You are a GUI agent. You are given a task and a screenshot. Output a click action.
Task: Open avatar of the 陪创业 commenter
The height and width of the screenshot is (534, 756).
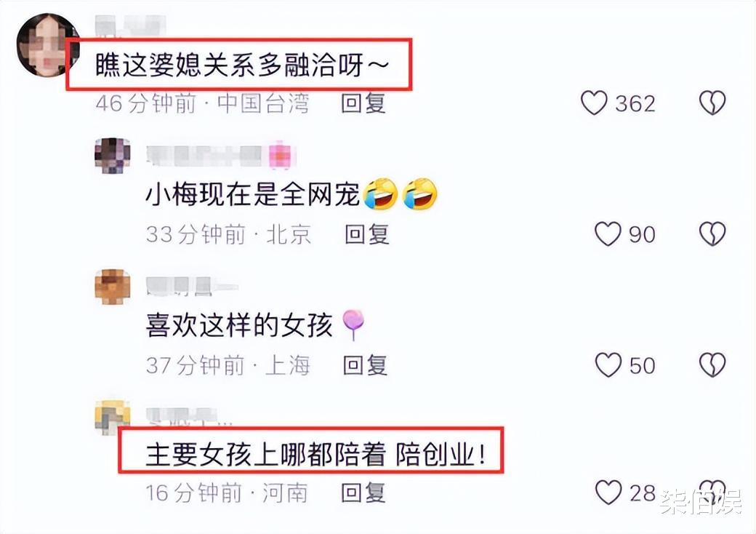pos(113,417)
